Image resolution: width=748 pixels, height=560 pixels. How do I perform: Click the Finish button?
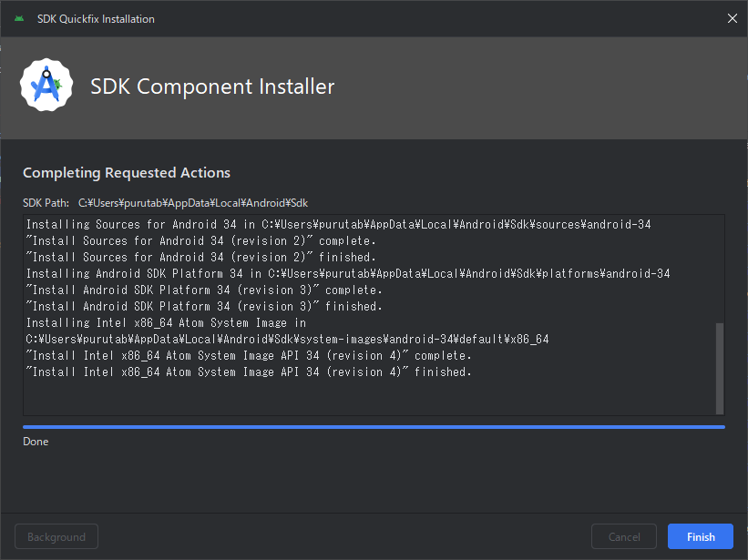click(700, 536)
